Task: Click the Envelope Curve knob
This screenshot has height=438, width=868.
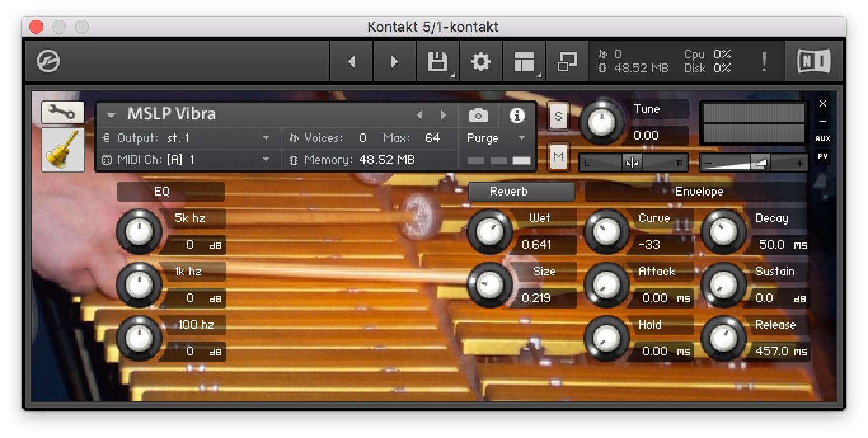Action: point(606,232)
